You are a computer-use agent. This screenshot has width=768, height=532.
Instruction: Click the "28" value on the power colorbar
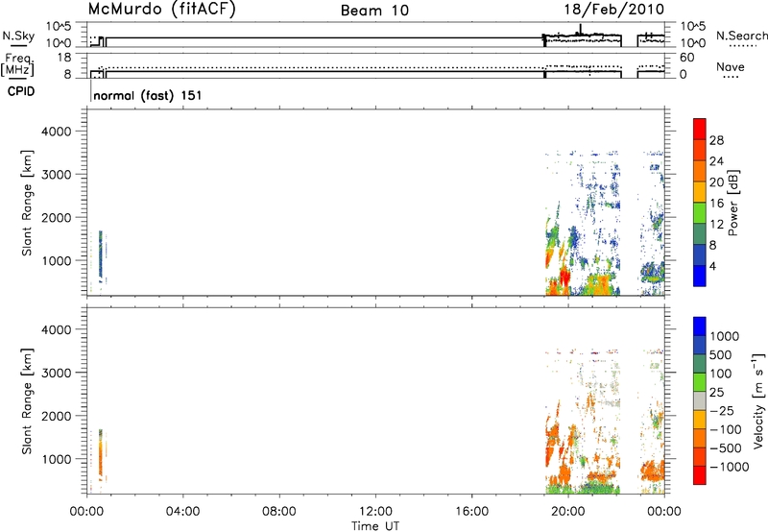point(716,140)
